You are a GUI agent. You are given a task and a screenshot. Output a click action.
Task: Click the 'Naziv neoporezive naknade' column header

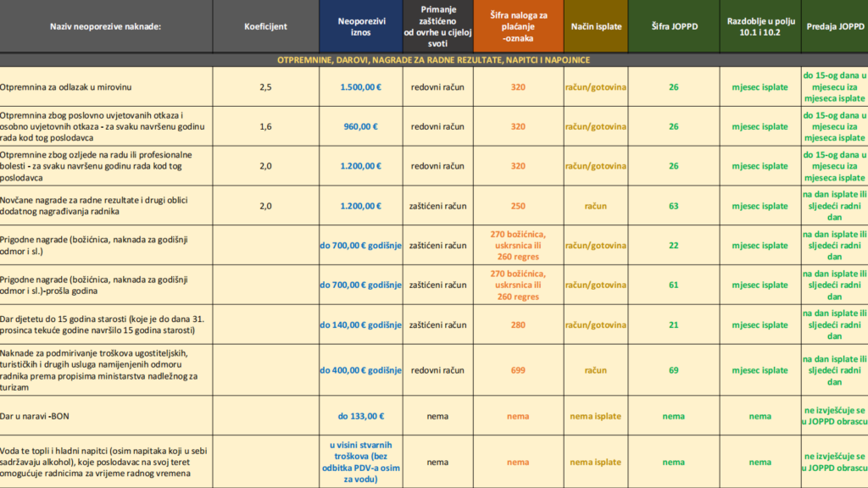(x=106, y=27)
